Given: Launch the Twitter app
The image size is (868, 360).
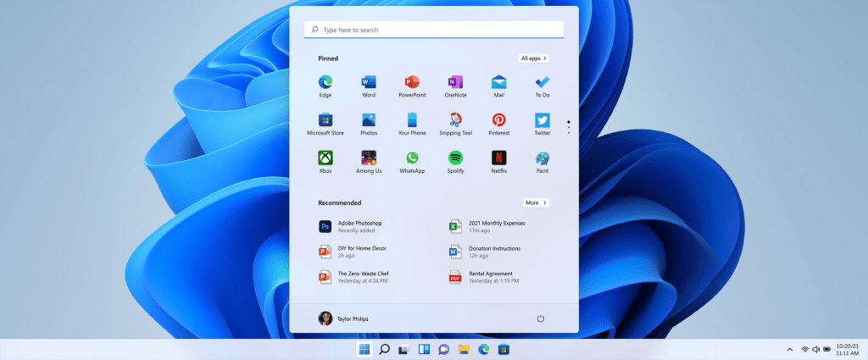Looking at the screenshot, I should [542, 125].
